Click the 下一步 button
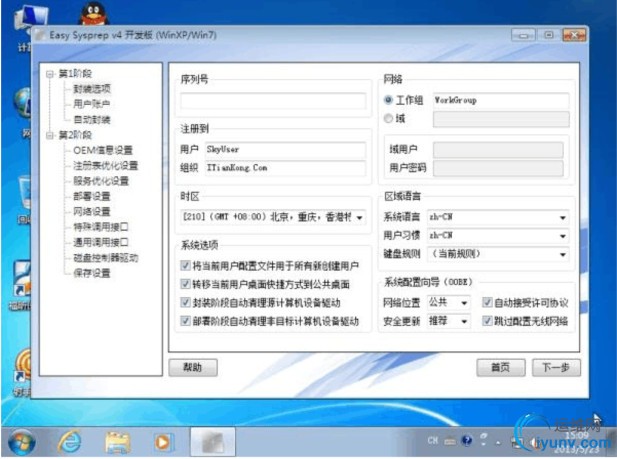The height and width of the screenshot is (459, 617). [x=556, y=367]
